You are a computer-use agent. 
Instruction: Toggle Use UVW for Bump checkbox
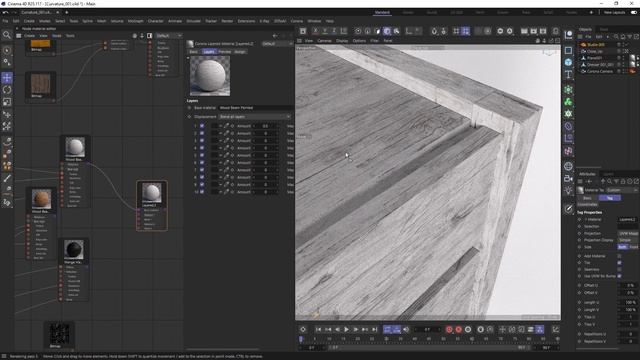point(620,276)
